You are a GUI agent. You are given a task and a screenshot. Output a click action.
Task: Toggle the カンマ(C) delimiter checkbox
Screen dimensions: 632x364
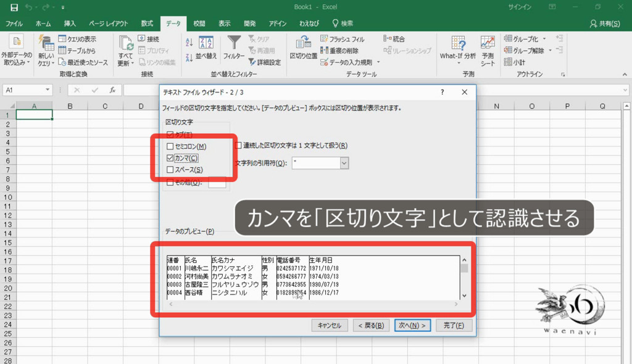pyautogui.click(x=170, y=158)
